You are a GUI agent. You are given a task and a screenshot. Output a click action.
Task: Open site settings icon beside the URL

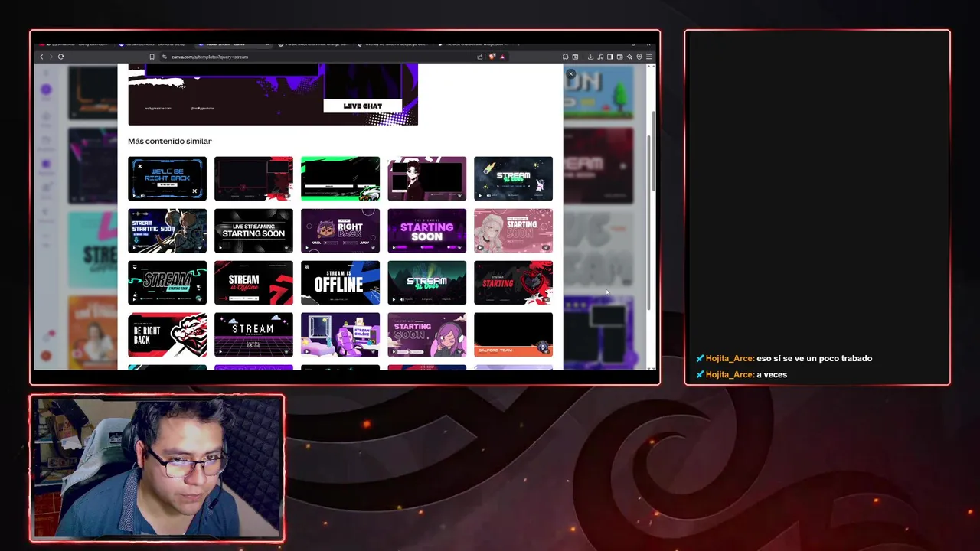pyautogui.click(x=164, y=57)
